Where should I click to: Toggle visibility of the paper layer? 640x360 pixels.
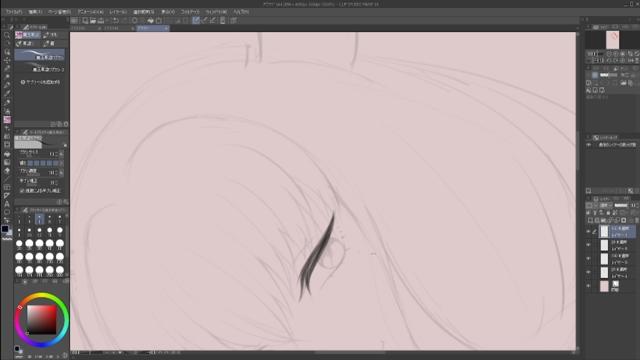pyautogui.click(x=589, y=286)
